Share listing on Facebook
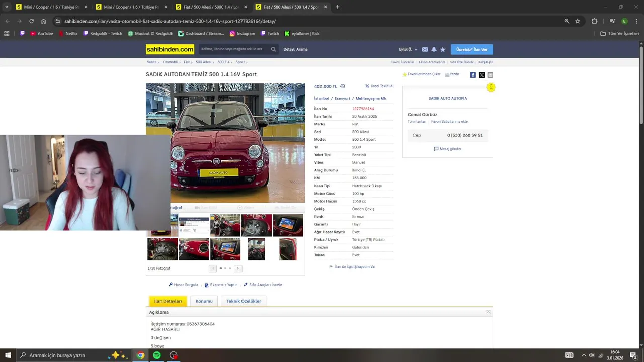644x362 pixels. tap(473, 75)
